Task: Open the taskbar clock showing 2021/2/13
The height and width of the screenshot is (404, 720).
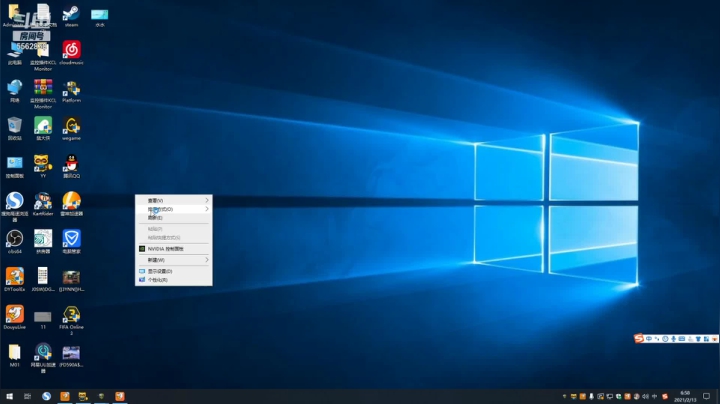Action: (685, 396)
